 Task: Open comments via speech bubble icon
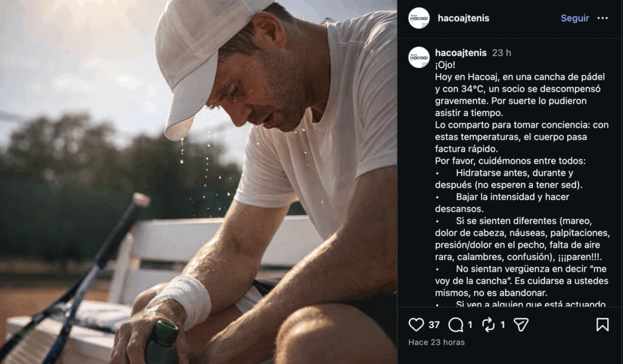coord(455,325)
